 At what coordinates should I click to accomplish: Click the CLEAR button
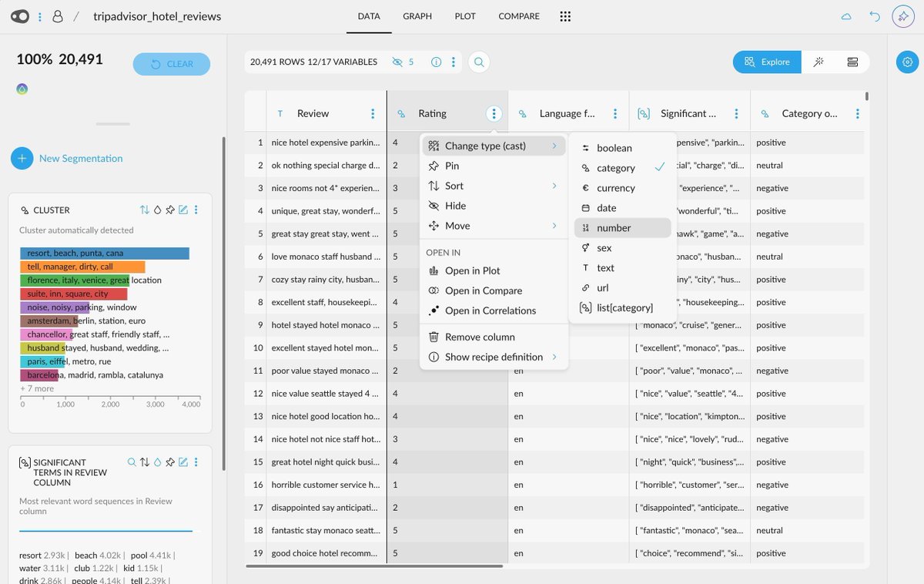coord(172,64)
